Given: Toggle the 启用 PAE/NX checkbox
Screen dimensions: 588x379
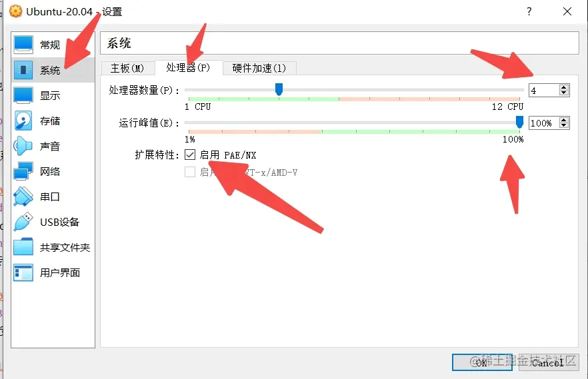Looking at the screenshot, I should tap(190, 155).
